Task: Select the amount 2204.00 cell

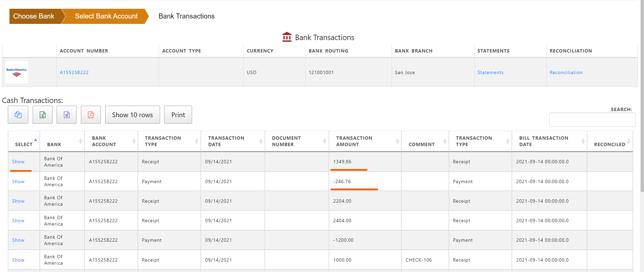Action: pos(365,201)
